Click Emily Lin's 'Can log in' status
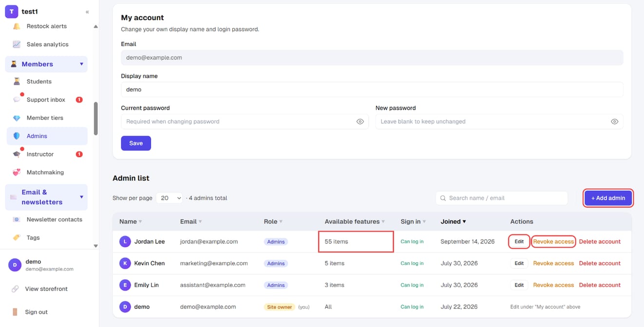644x327 pixels. coord(412,285)
